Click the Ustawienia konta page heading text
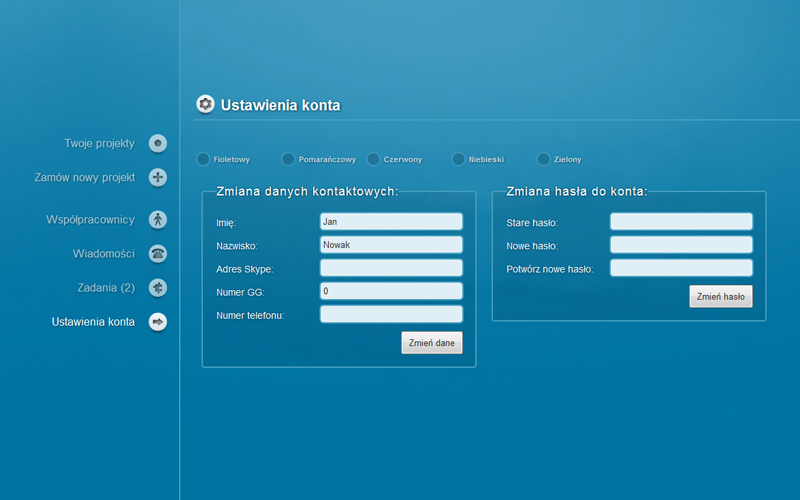The height and width of the screenshot is (500, 800). pyautogui.click(x=281, y=105)
